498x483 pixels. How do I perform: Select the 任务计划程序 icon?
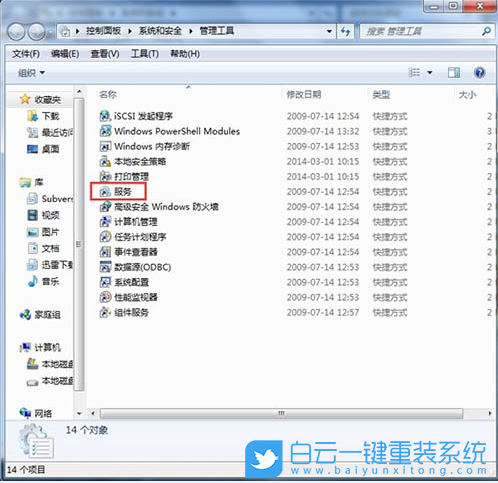[105, 237]
